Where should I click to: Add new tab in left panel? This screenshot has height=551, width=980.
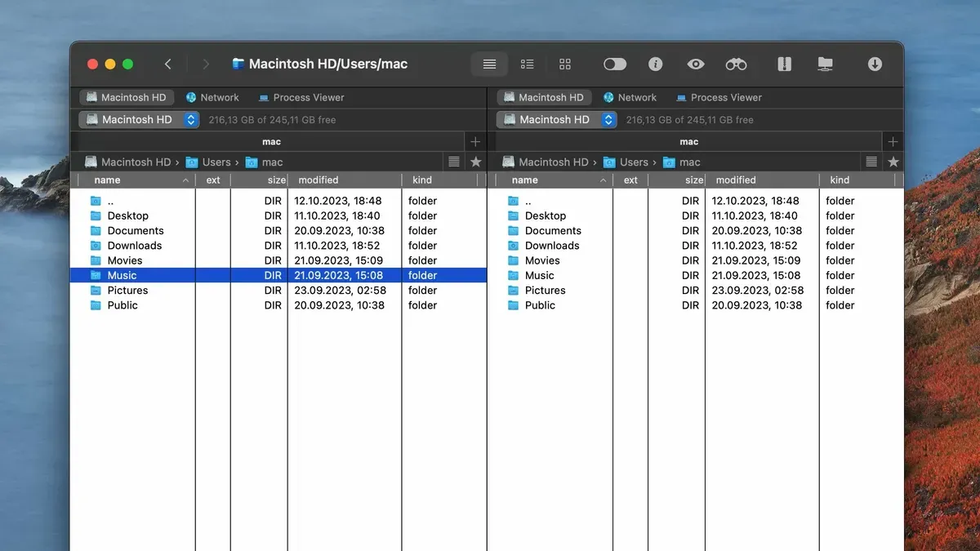point(475,141)
